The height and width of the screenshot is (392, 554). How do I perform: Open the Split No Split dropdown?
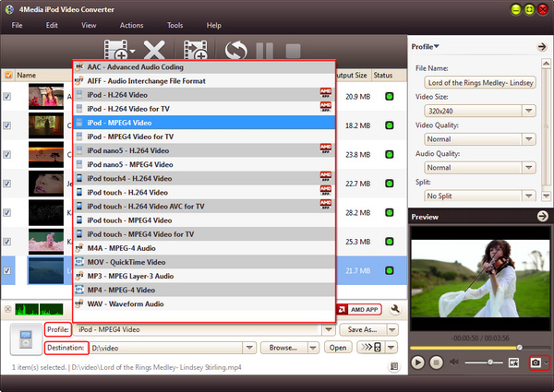528,196
